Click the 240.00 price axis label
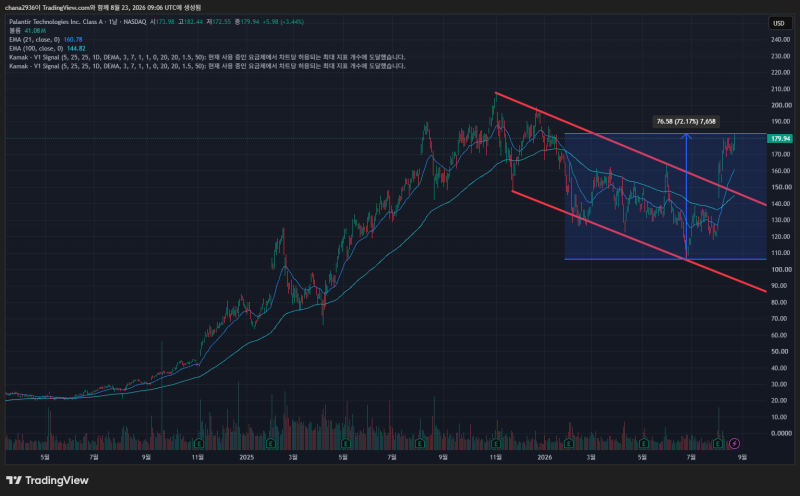The image size is (800, 496). [x=781, y=40]
